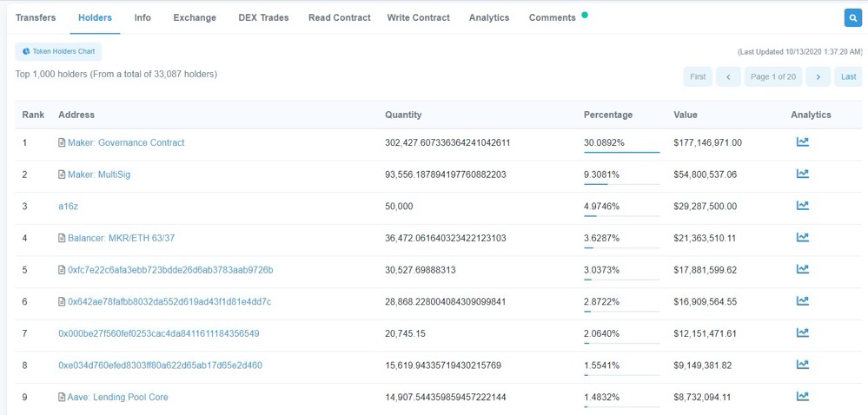
Task: Click analytics chart icon for Aave: Lending Pool Core
Action: click(802, 397)
